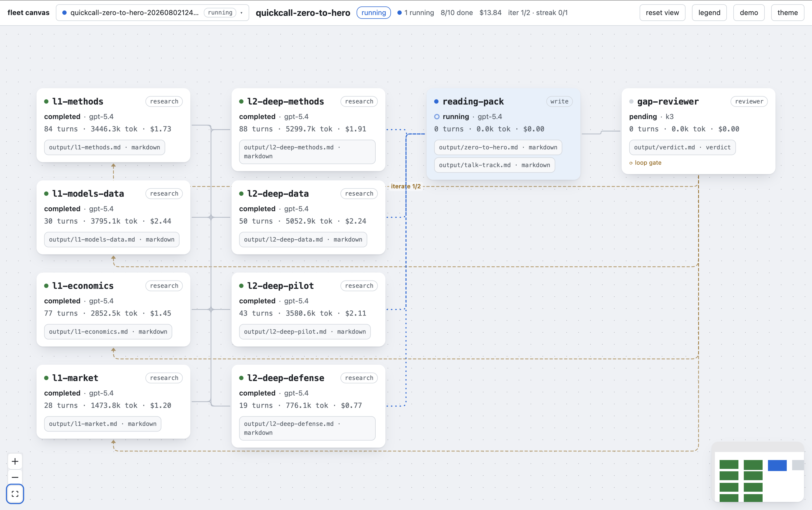The height and width of the screenshot is (510, 812).
Task: Click the $2.44 cost in l1-models-data
Action: click(161, 221)
